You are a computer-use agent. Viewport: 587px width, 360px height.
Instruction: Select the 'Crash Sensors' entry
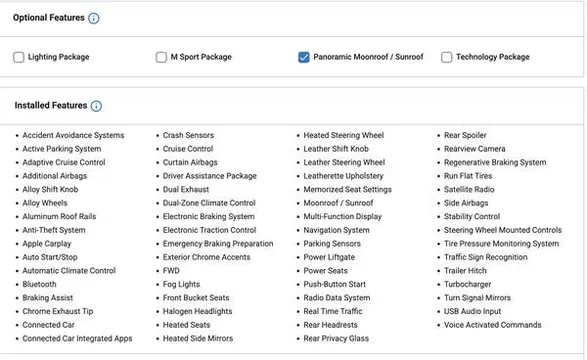pos(188,135)
